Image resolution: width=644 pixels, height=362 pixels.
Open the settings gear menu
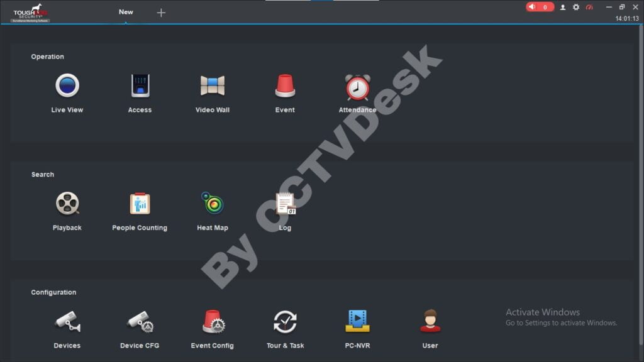click(575, 7)
